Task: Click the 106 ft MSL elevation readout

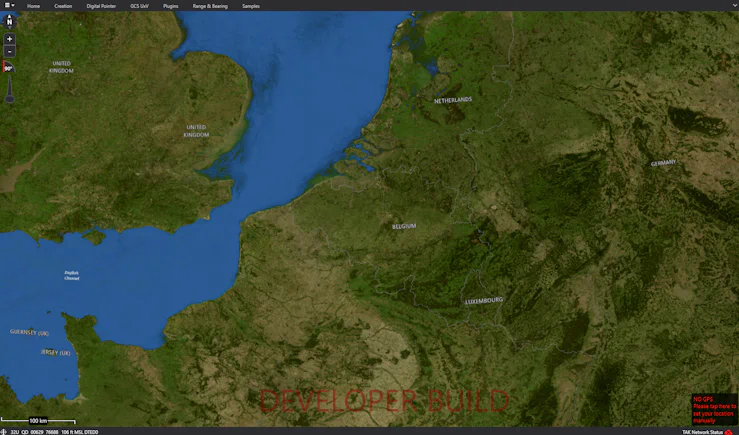Action: [80, 432]
